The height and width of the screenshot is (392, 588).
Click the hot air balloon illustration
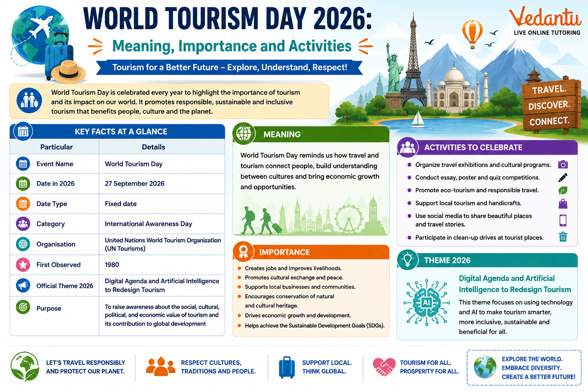click(x=472, y=34)
